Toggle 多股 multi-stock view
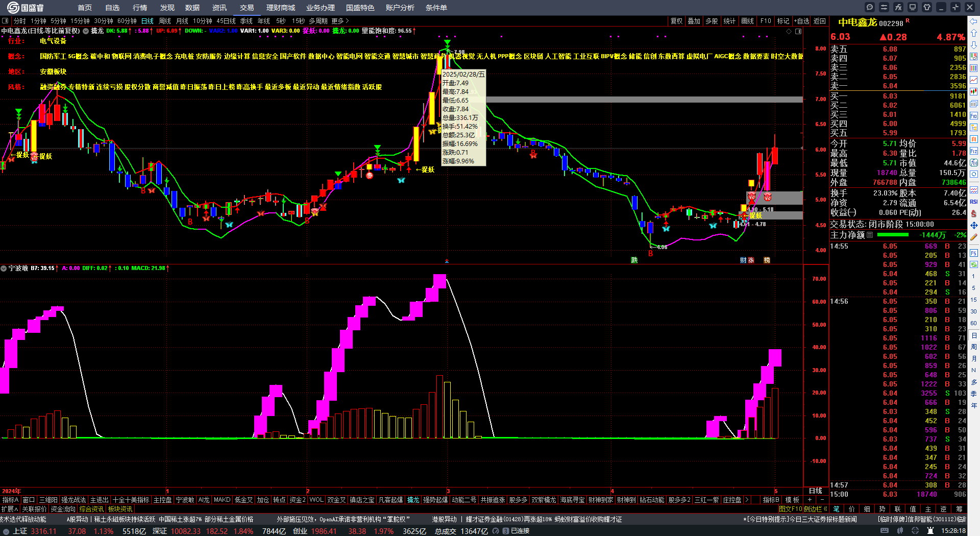The image size is (980, 536). [712, 21]
